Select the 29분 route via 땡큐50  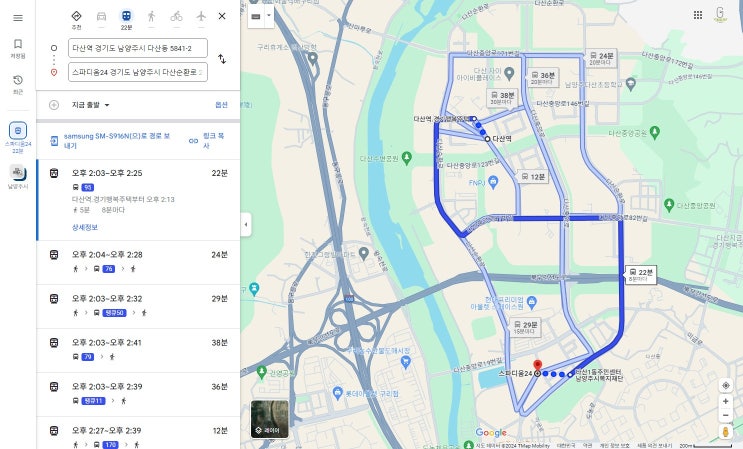tap(138, 306)
